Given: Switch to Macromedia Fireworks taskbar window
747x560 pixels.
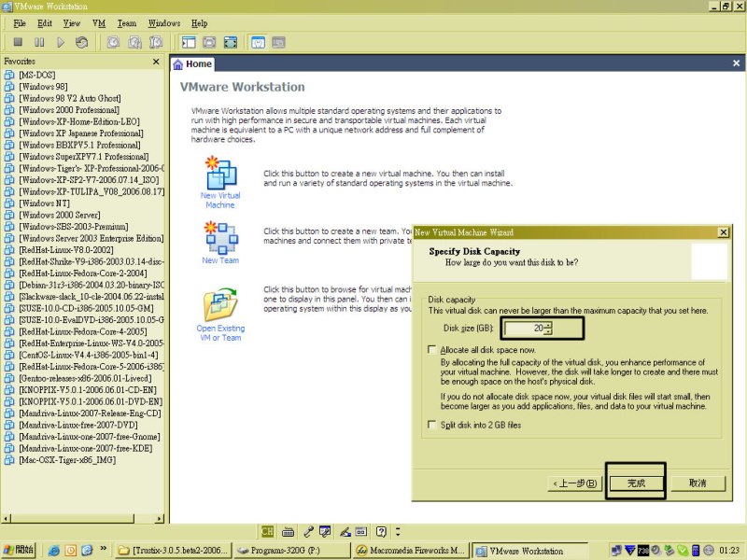Looking at the screenshot, I should tap(410, 551).
